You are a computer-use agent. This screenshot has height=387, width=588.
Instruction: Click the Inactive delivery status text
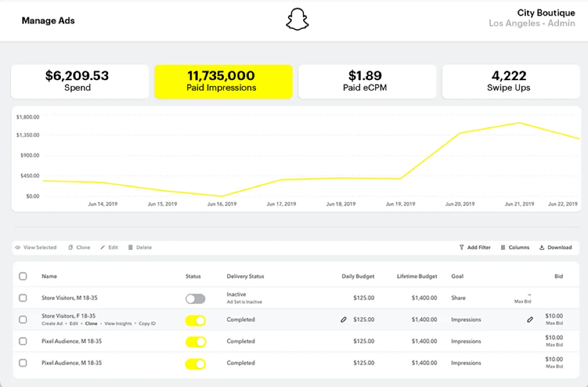pos(236,294)
